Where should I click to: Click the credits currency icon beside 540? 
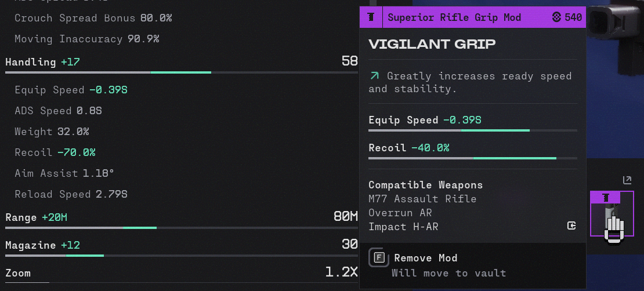pos(556,17)
